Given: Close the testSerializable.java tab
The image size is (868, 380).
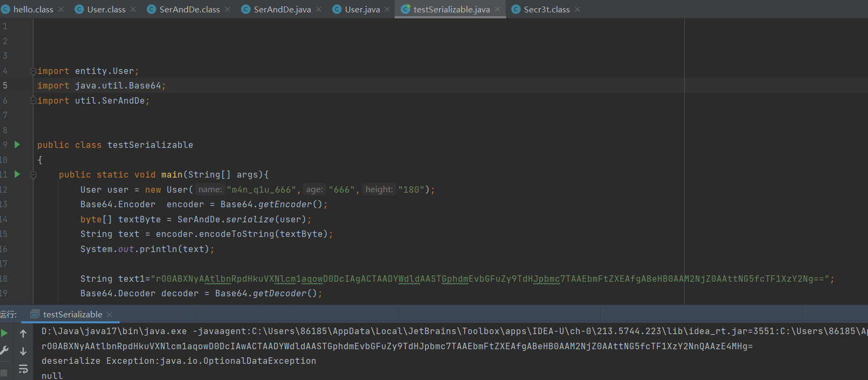Looking at the screenshot, I should point(498,9).
